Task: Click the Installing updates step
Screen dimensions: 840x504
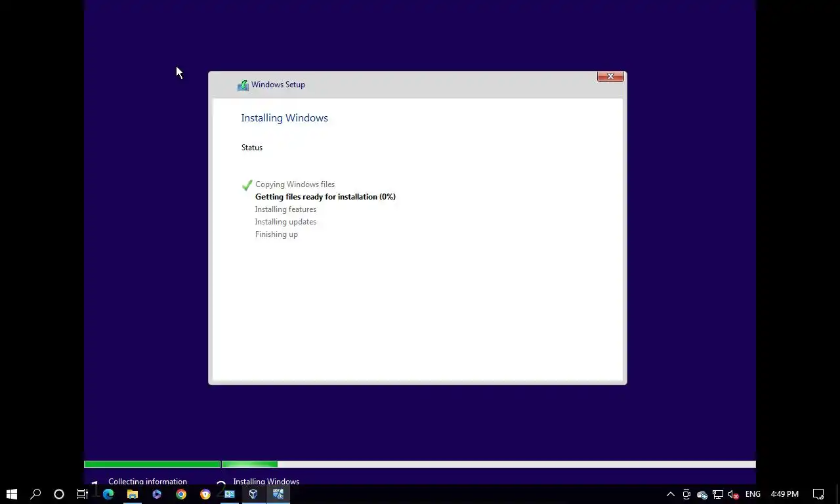Action: click(x=285, y=222)
